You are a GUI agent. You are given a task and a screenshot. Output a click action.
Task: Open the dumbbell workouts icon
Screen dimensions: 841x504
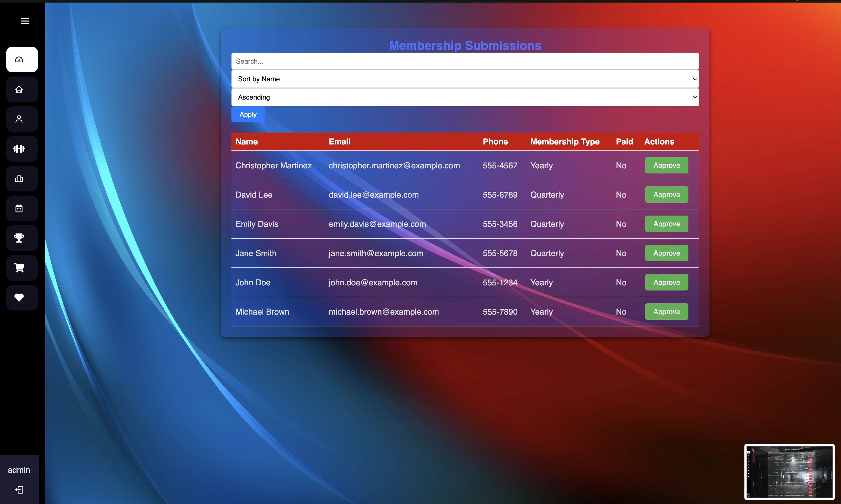22,149
